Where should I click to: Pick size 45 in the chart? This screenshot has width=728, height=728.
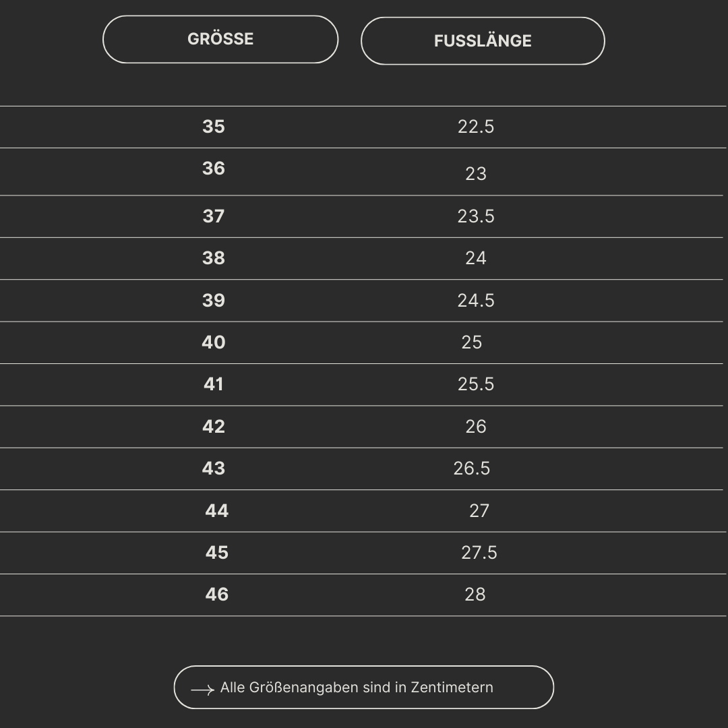pos(217,553)
